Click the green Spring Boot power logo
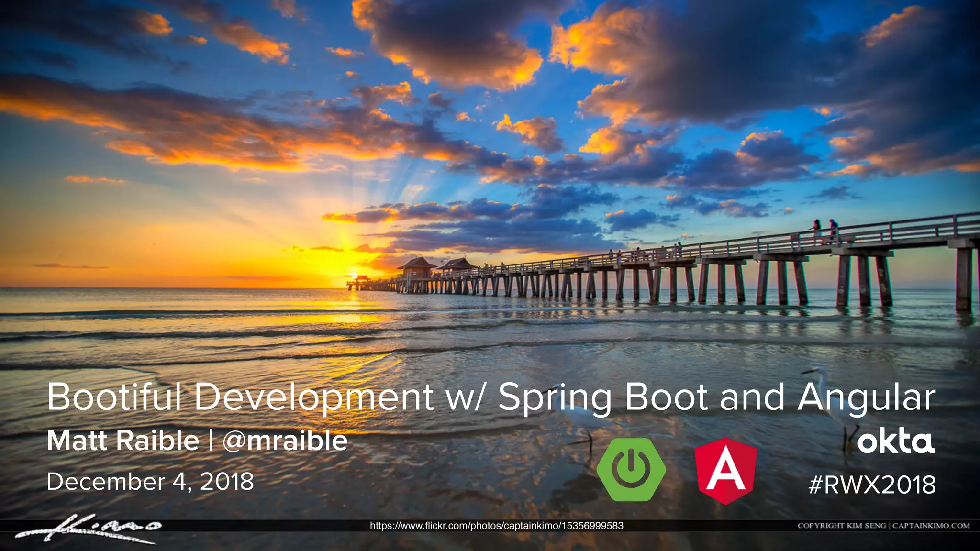 (631, 469)
